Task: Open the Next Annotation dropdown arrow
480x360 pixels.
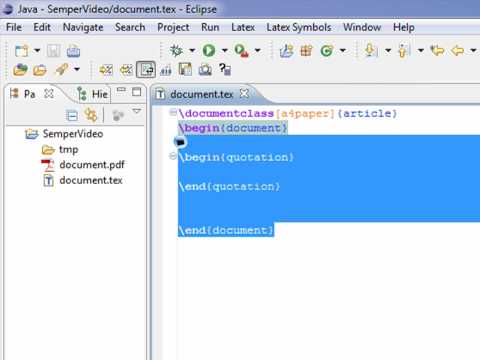Action: pyautogui.click(x=388, y=51)
